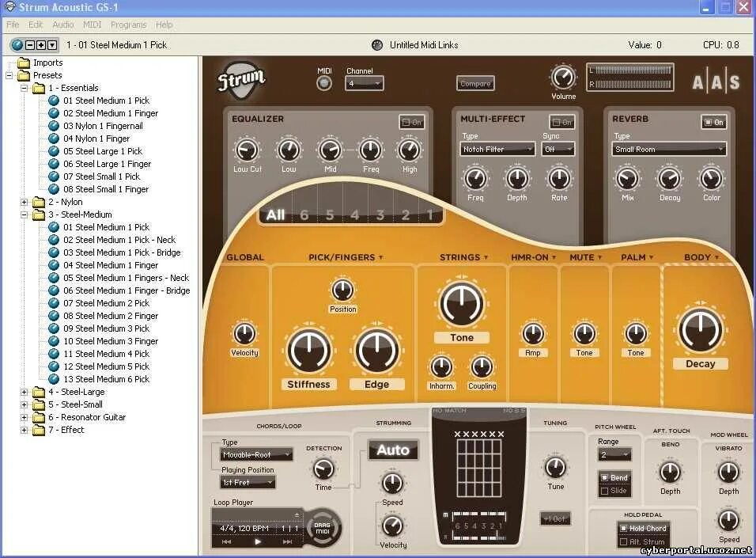756x558 pixels.
Task: Open the MIDI Channel dropdown
Action: [364, 84]
